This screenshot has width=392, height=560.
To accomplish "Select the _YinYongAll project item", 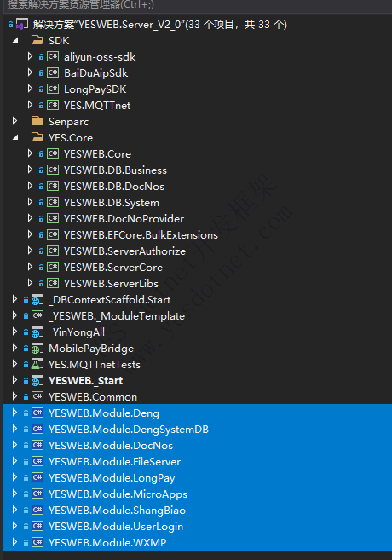I will [x=77, y=332].
